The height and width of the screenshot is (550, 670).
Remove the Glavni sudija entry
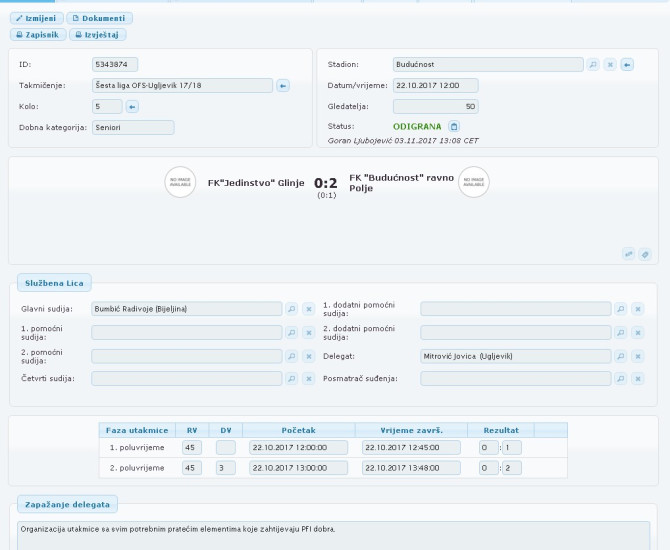pyautogui.click(x=308, y=309)
